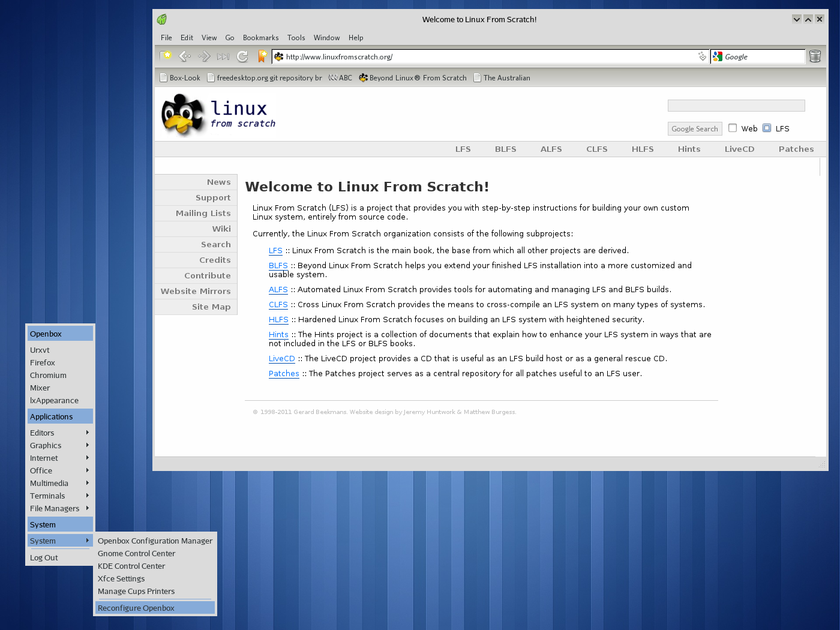Image resolution: width=840 pixels, height=630 pixels.
Task: Switch to the BLFS top navigation tab
Action: (x=506, y=149)
